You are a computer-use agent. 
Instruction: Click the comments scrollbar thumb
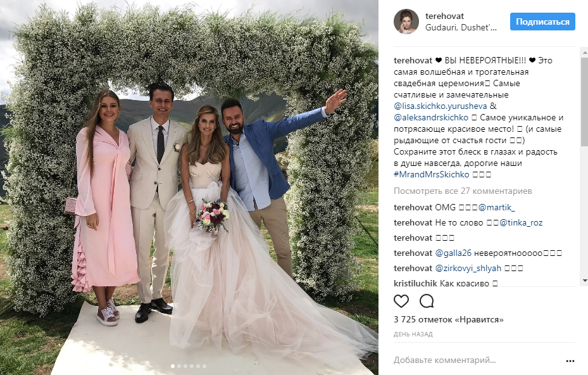[585, 102]
